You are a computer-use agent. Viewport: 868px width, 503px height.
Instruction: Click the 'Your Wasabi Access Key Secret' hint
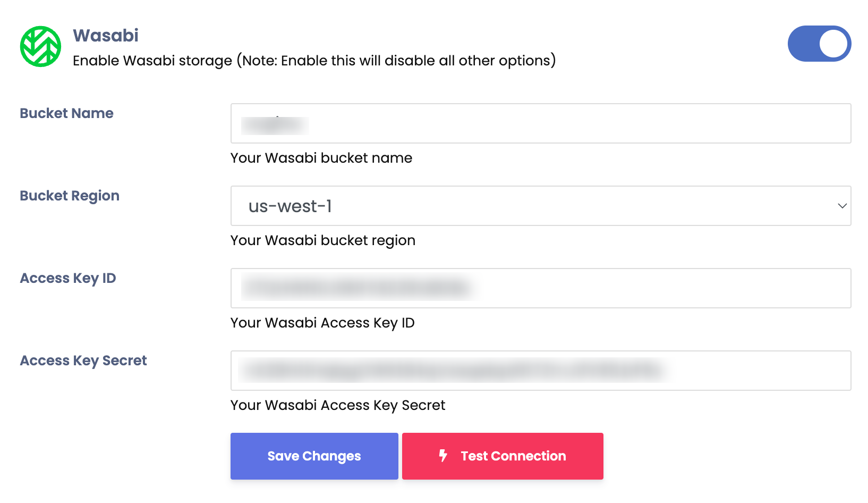coord(337,405)
